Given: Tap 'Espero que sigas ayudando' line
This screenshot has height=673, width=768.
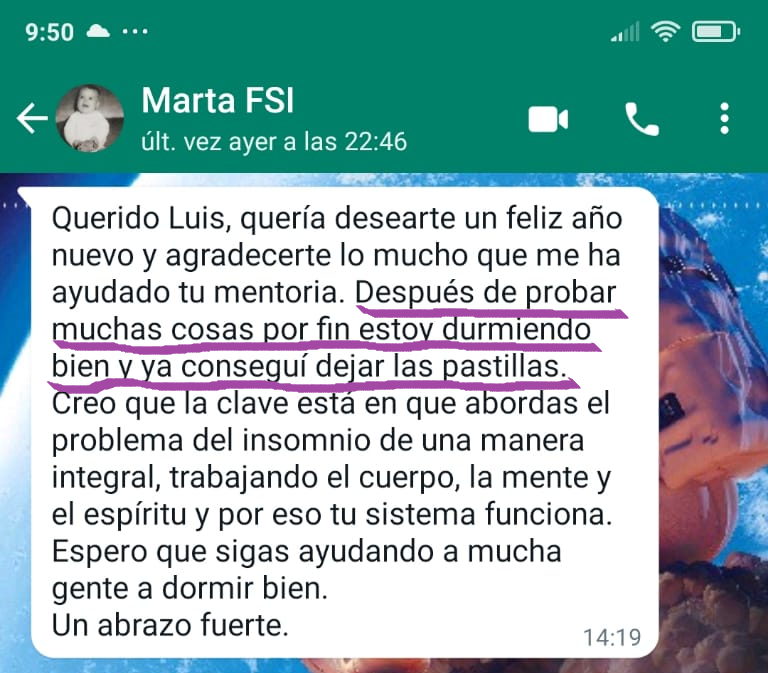Looking at the screenshot, I should [307, 552].
